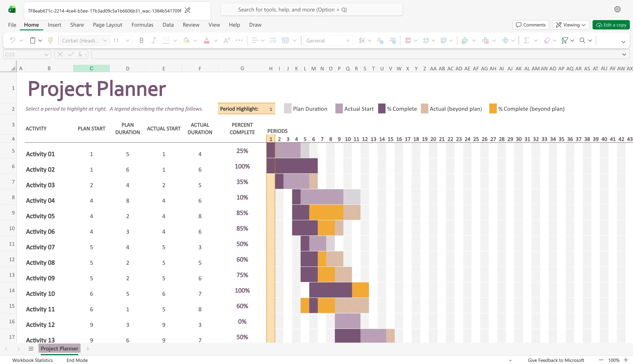Screen dimensions: 633x364
Task: Switch to the Formulas tab
Action: (x=142, y=25)
